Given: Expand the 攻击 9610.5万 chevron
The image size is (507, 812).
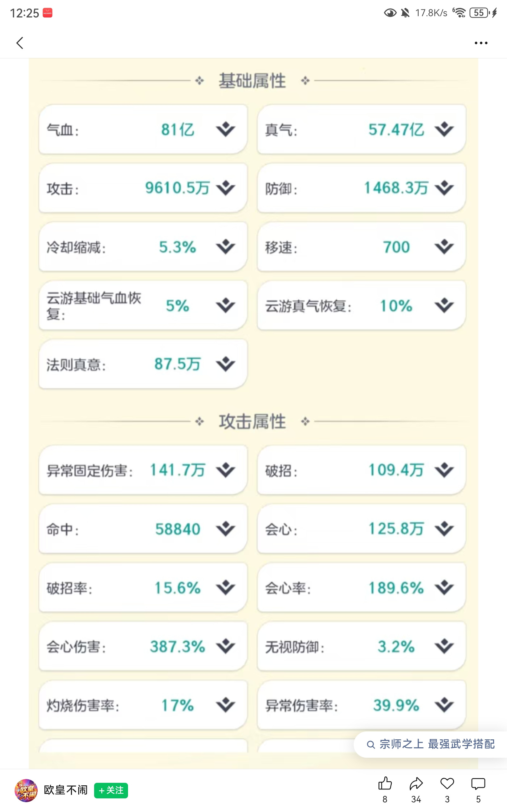Looking at the screenshot, I should pos(225,188).
